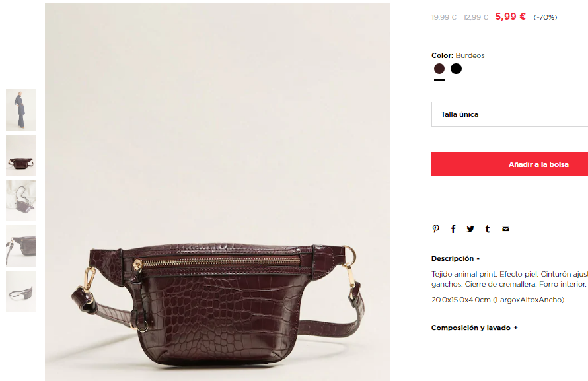Show thumbnail of bag hanging strap

20,201
